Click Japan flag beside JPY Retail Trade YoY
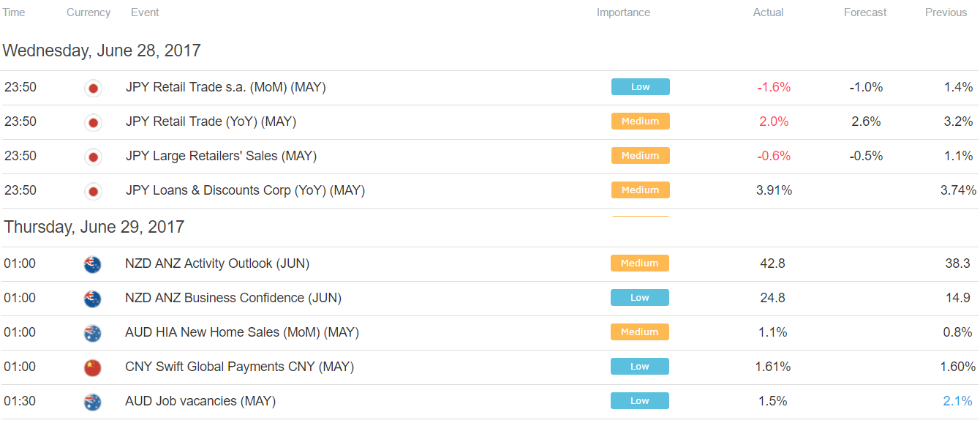The image size is (980, 423). coord(93,122)
